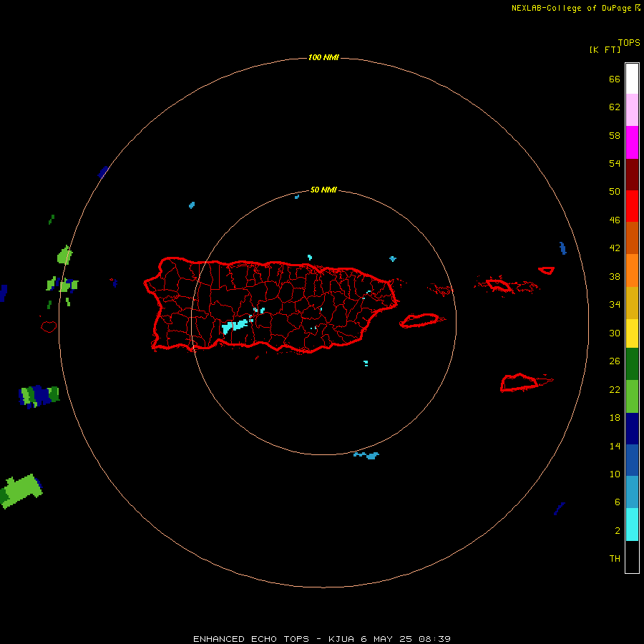Click the light pink swatch on the scale

point(632,109)
